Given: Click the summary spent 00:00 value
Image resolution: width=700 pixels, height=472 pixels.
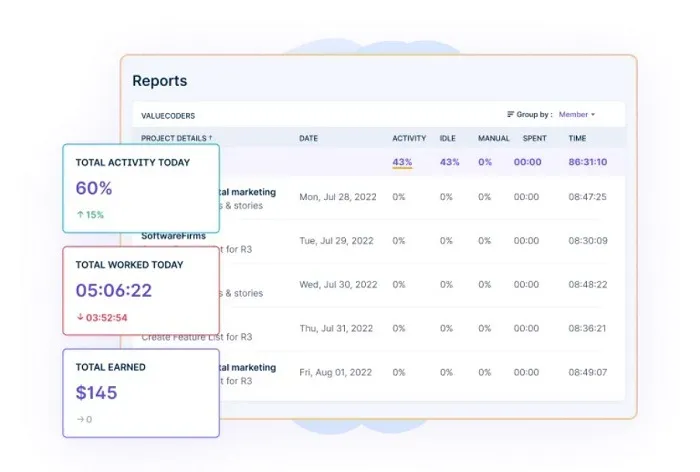Looking at the screenshot, I should click(527, 162).
